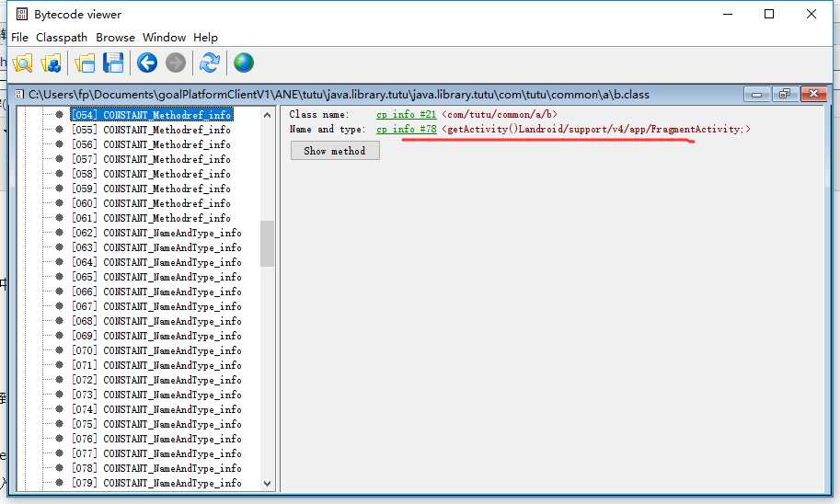
Task: Click the <com/tutu/common/a/b> class name text
Action: (500, 114)
